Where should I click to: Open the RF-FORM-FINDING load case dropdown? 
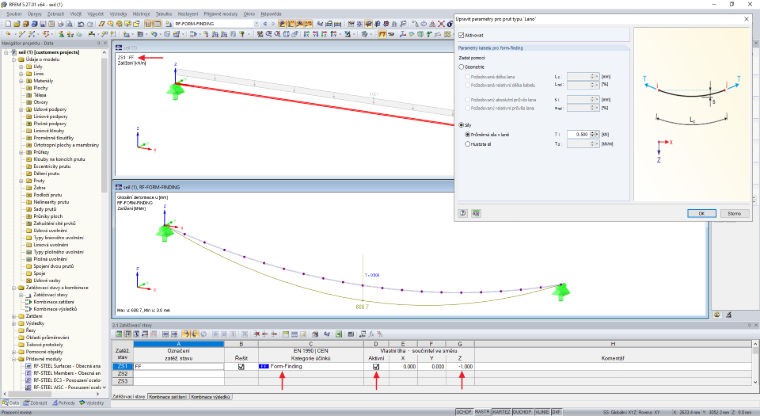256,24
